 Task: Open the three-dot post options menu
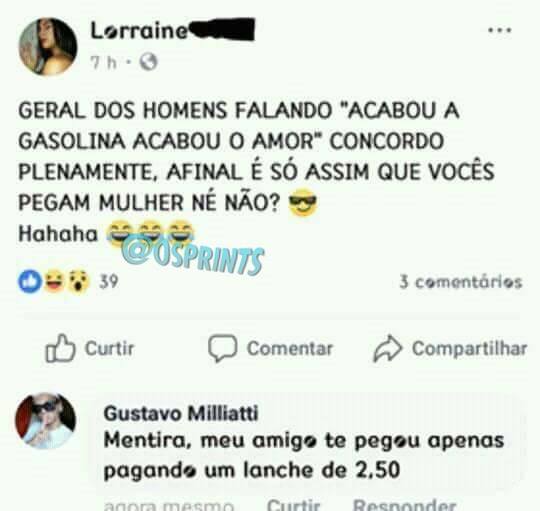(x=500, y=30)
